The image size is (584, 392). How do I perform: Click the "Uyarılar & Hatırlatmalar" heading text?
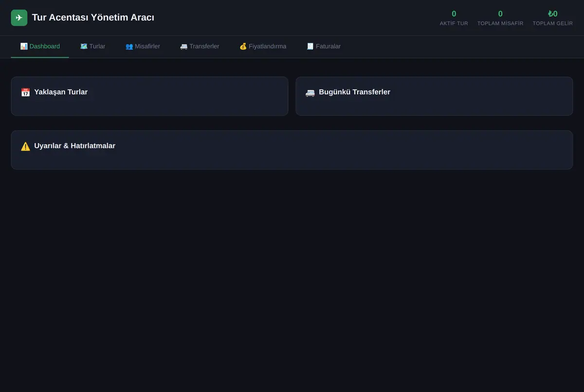click(x=74, y=146)
